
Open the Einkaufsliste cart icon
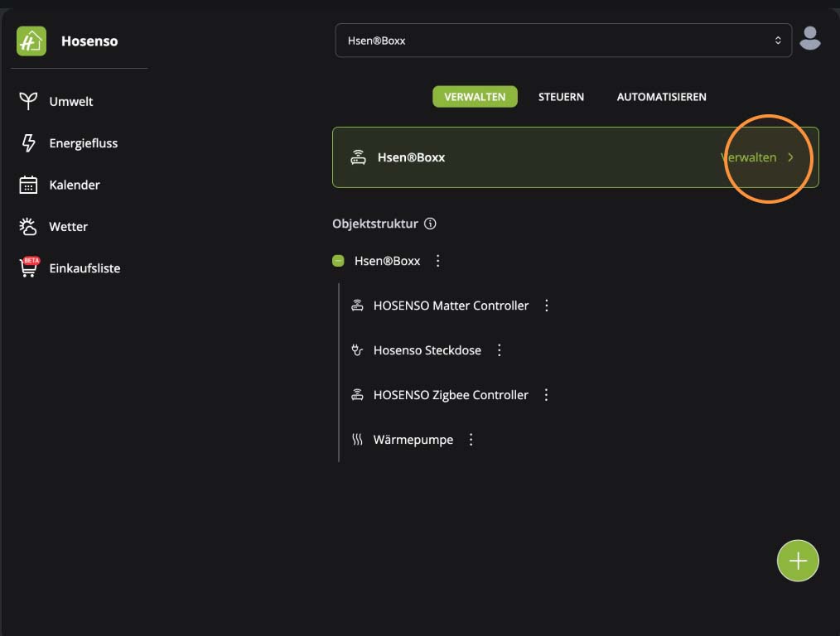29,267
